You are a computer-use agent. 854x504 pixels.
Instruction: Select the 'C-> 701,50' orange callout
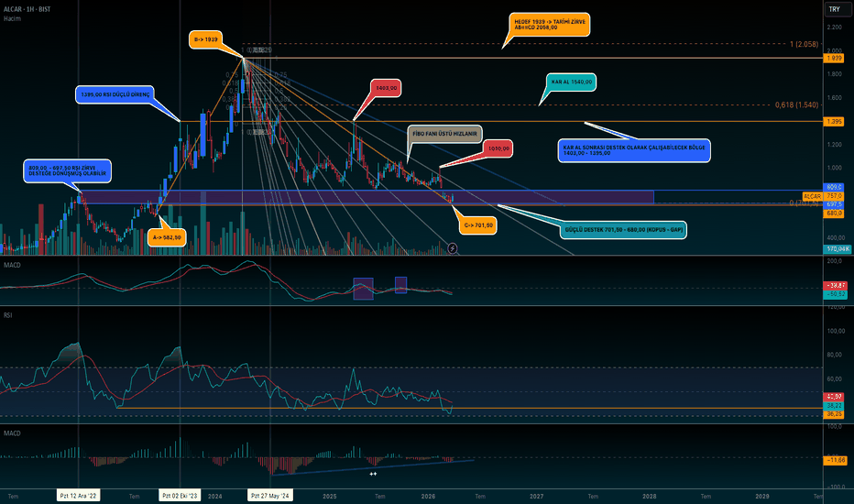(x=478, y=225)
